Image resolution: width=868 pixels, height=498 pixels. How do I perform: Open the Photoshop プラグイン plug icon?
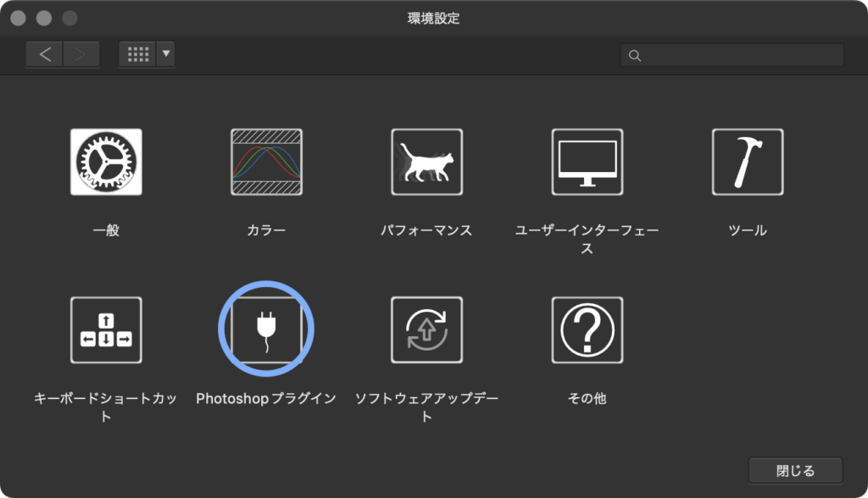266,330
